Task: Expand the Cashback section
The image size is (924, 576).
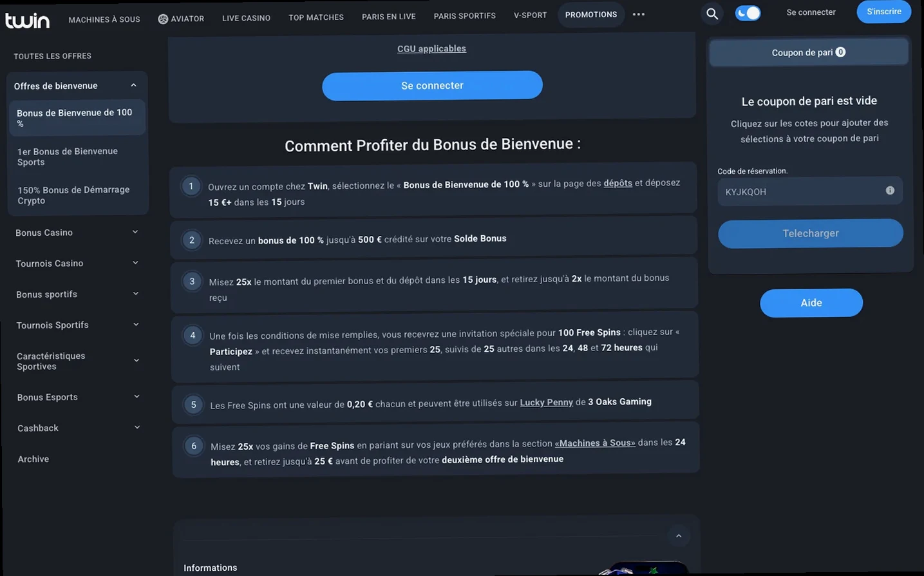Action: coord(137,427)
